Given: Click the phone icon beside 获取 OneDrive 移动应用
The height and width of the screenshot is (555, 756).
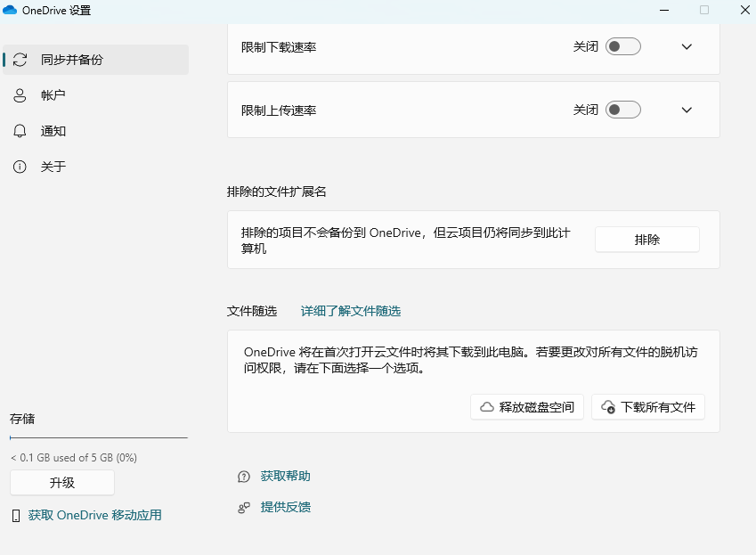Looking at the screenshot, I should coord(16,516).
